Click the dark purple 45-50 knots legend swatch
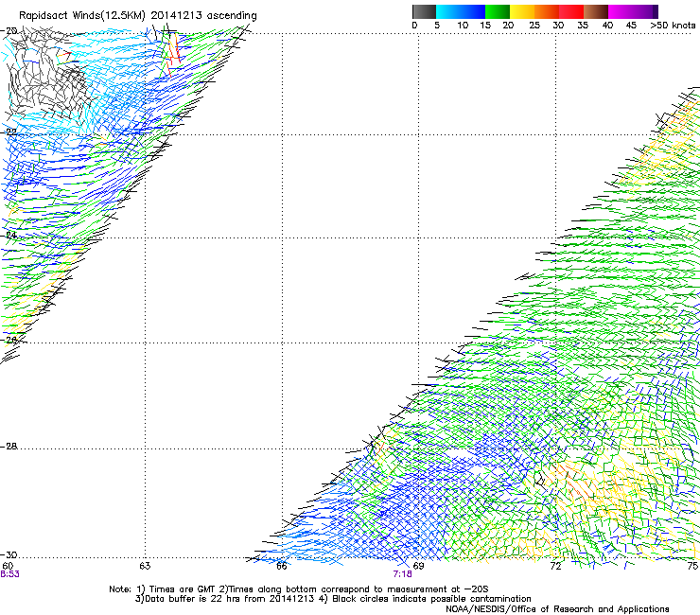Screen dimensions: 700x615 (x=645, y=11)
